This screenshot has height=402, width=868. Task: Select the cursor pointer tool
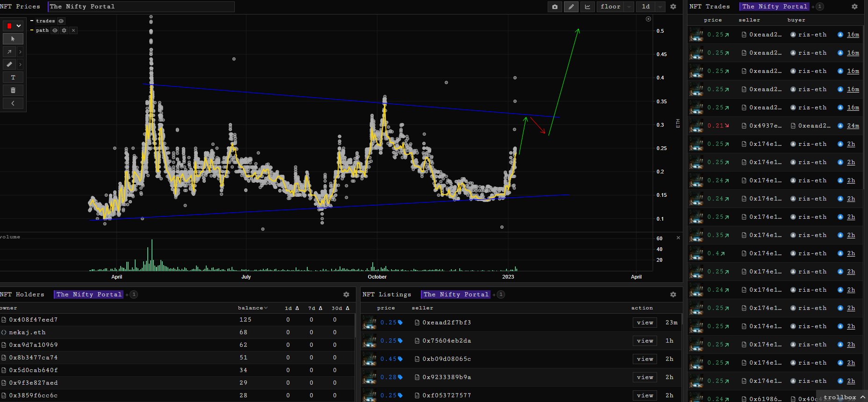[13, 39]
